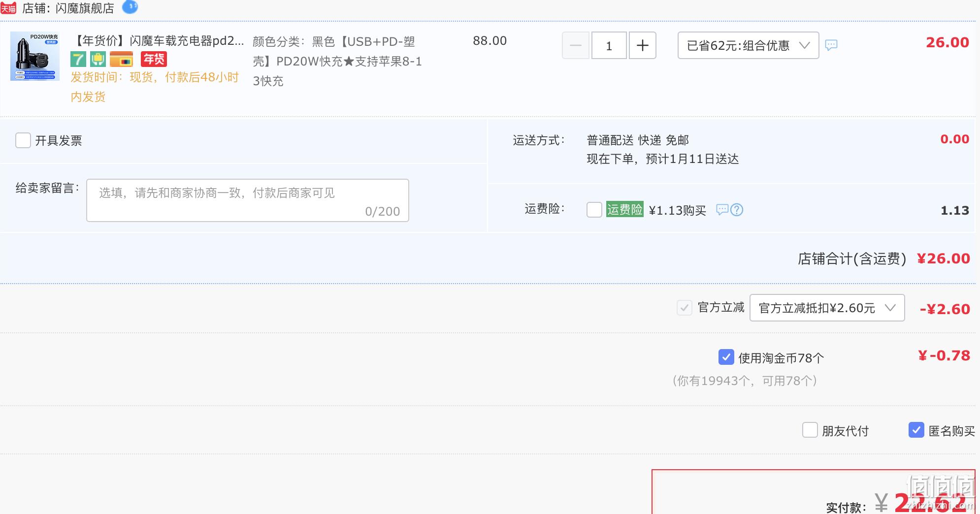Viewport: 980px width, 514px height.
Task: Click the 发货时间 shipping time notice
Action: (x=155, y=87)
